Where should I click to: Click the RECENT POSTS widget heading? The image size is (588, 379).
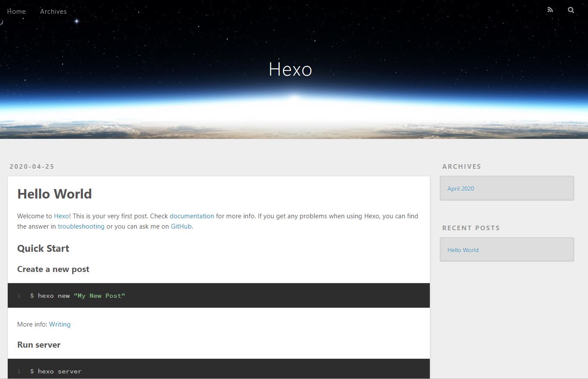point(471,228)
